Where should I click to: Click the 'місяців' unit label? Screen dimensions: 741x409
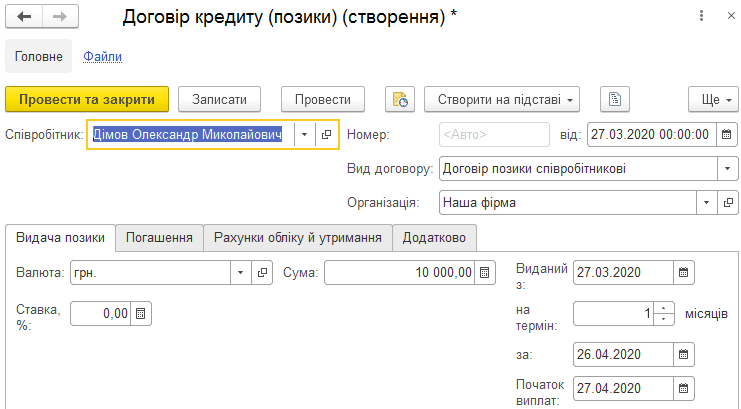pos(707,313)
